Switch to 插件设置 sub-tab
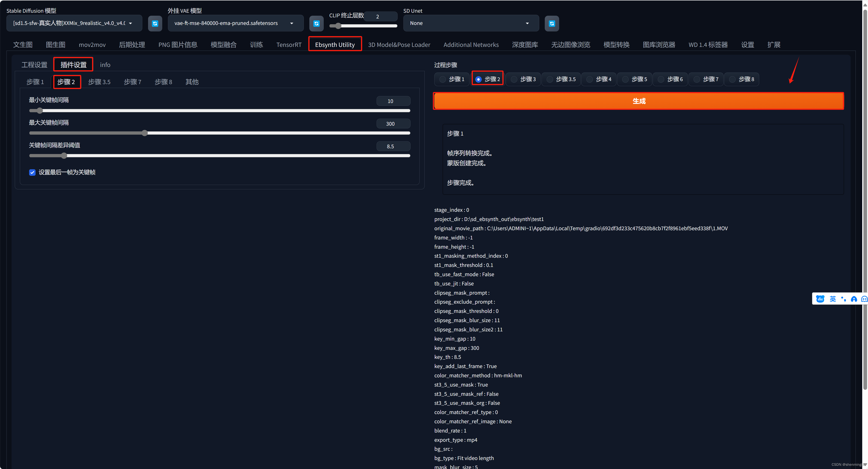Screen dimensions: 868x469 click(73, 65)
